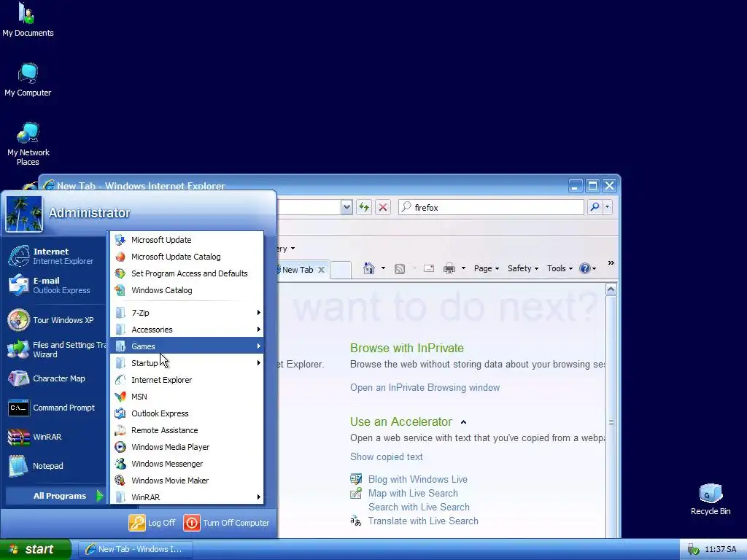The width and height of the screenshot is (747, 560).
Task: Expand the Startup submenu
Action: pyautogui.click(x=187, y=363)
